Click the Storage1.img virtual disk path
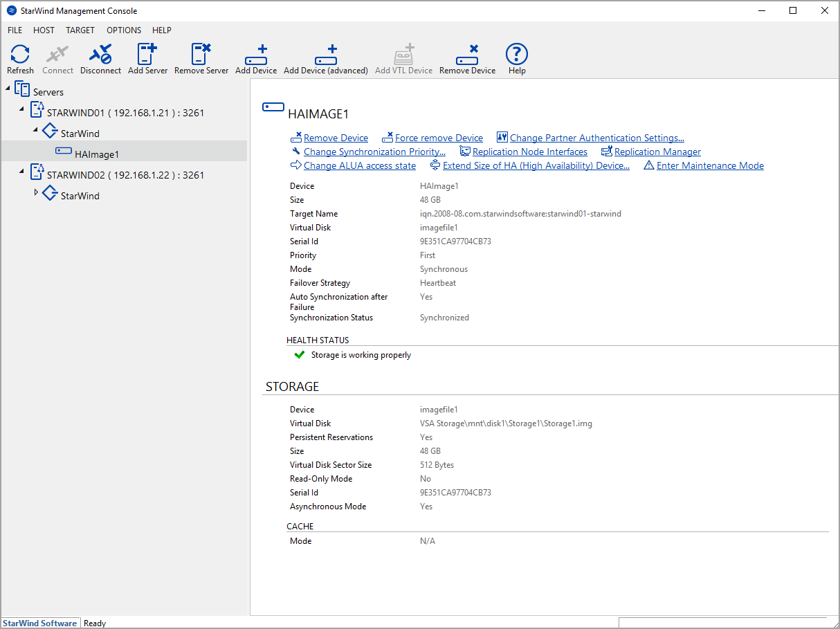The image size is (840, 629). tap(506, 423)
